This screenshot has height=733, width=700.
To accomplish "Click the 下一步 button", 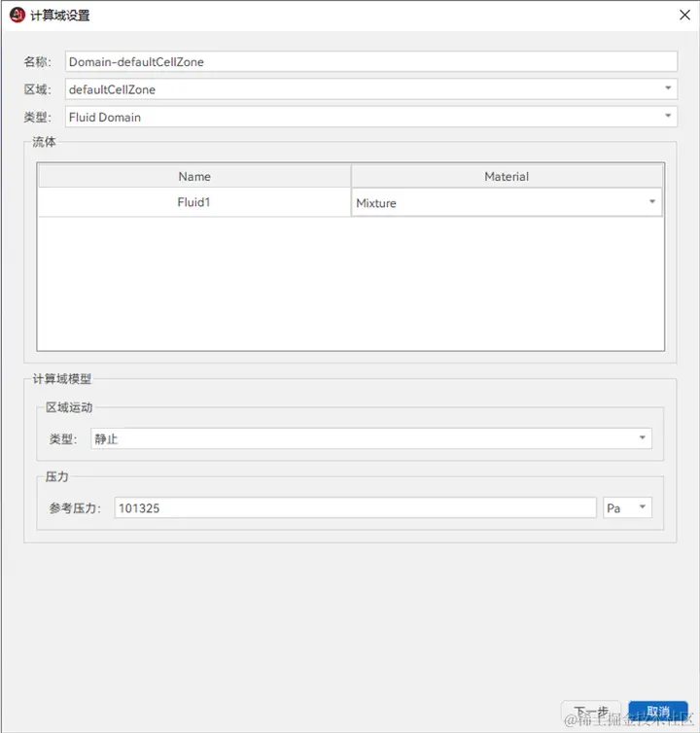I will pyautogui.click(x=591, y=712).
